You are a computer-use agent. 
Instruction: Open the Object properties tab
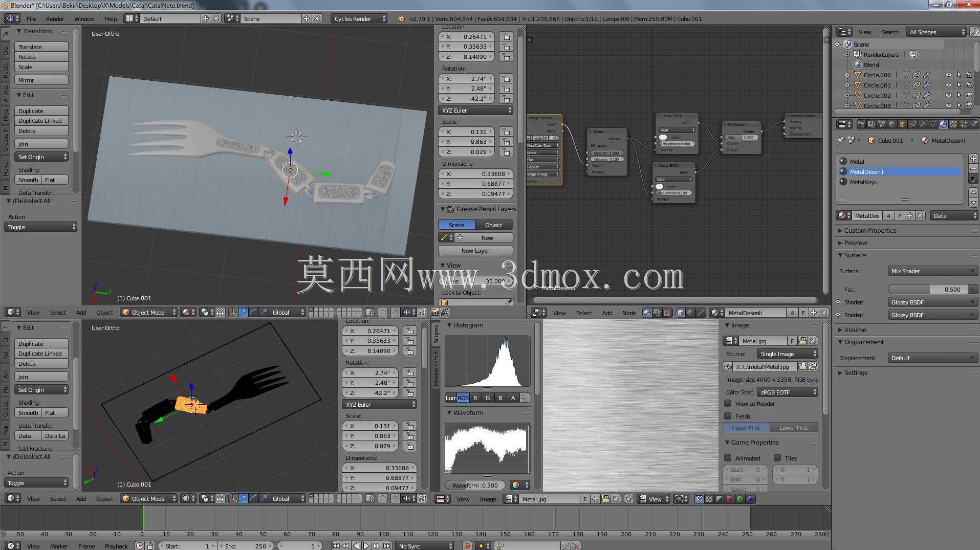[902, 124]
